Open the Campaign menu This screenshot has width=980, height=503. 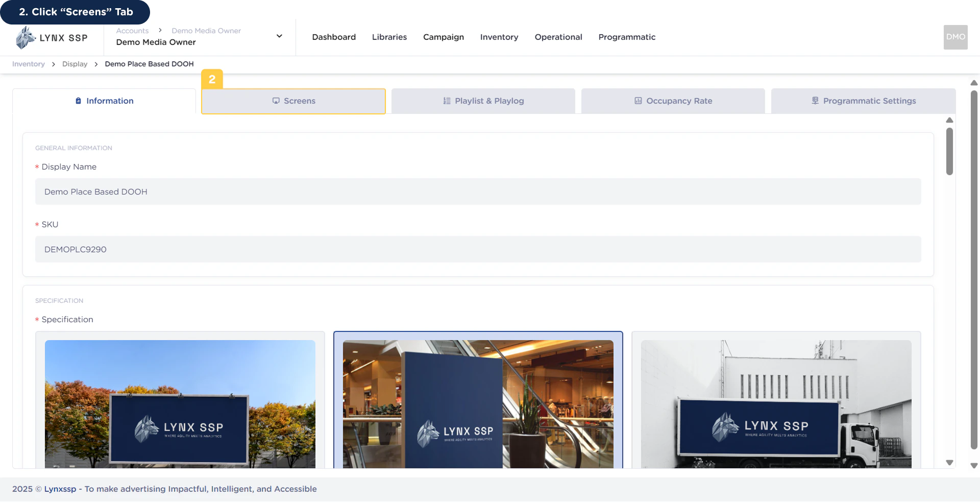click(x=443, y=37)
